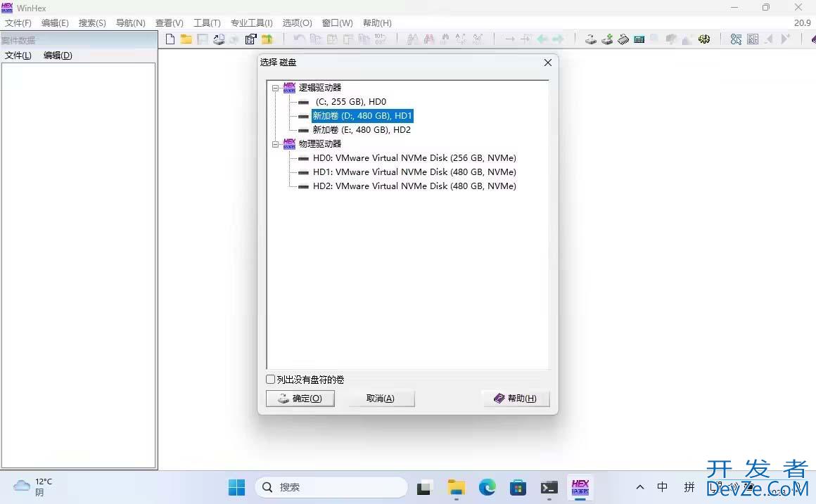Click the weather widget on taskbar
Viewport: 816px width, 504px height.
coord(33,487)
